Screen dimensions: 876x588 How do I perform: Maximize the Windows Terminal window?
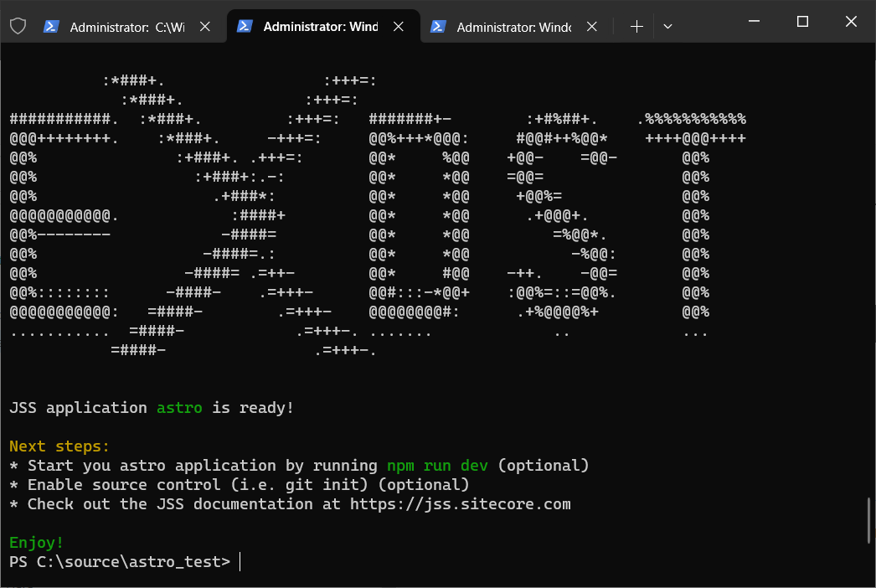[x=801, y=21]
